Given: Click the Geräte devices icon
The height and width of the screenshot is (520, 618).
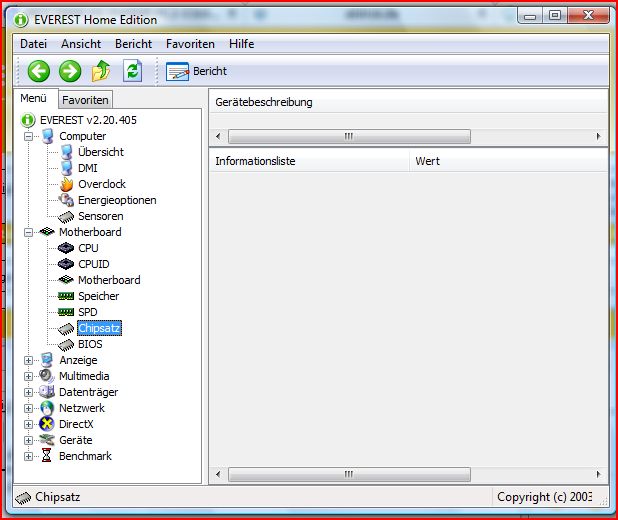Looking at the screenshot, I should point(47,440).
